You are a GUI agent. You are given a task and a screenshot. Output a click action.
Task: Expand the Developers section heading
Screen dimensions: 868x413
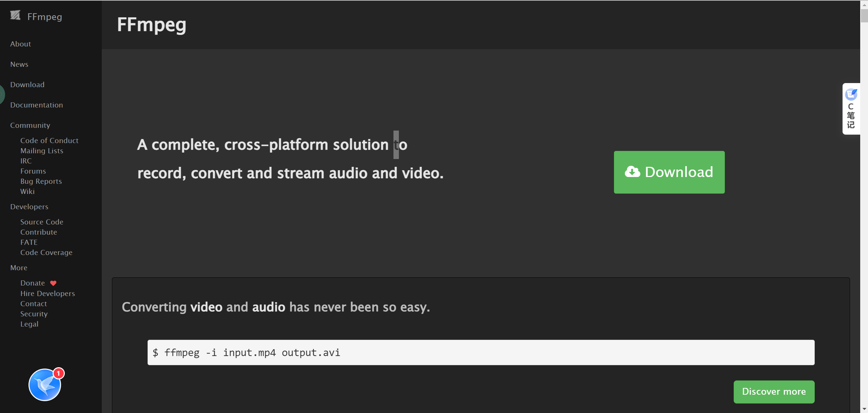tap(29, 207)
